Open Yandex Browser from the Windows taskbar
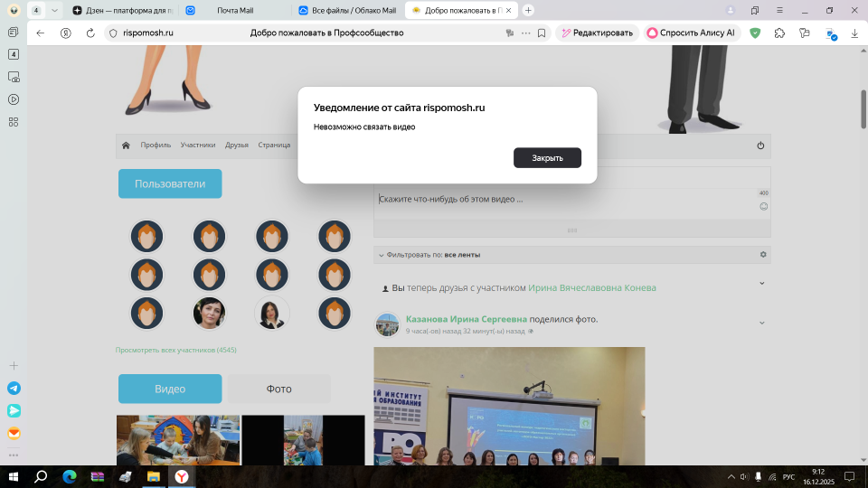This screenshot has height=488, width=868. click(x=182, y=476)
